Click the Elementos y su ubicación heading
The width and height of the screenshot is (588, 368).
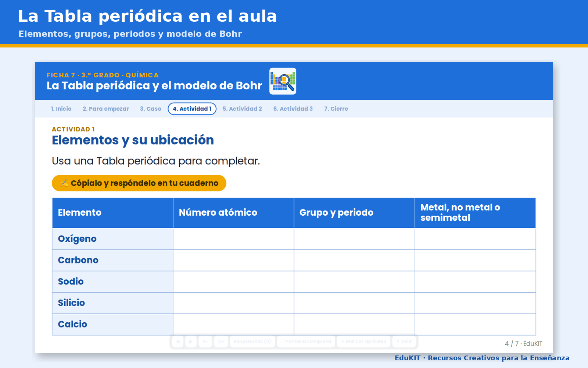point(133,140)
